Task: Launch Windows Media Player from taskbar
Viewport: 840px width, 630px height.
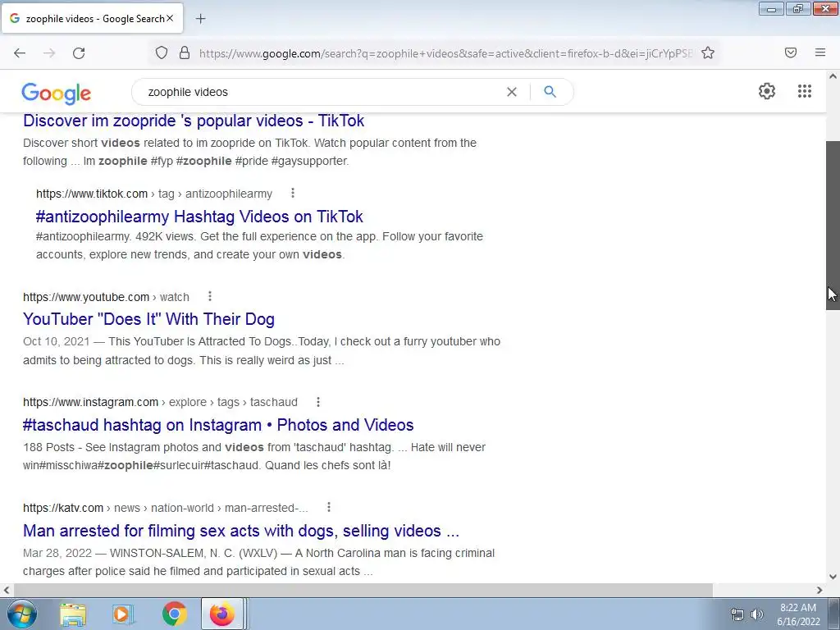Action: pyautogui.click(x=123, y=614)
